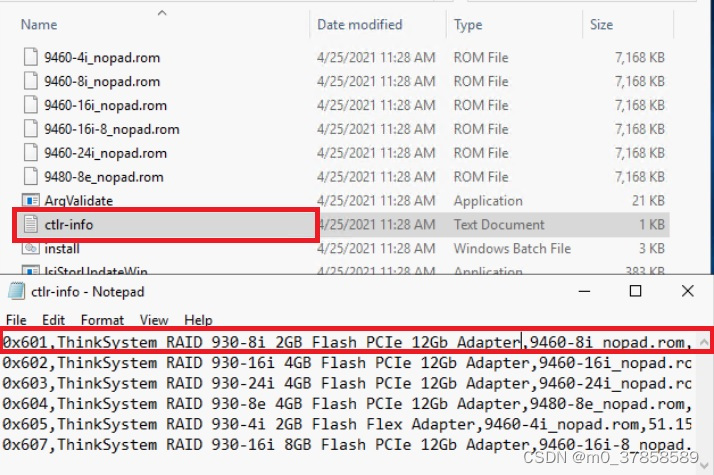
Task: Click the Text Document type cell
Action: [499, 225]
